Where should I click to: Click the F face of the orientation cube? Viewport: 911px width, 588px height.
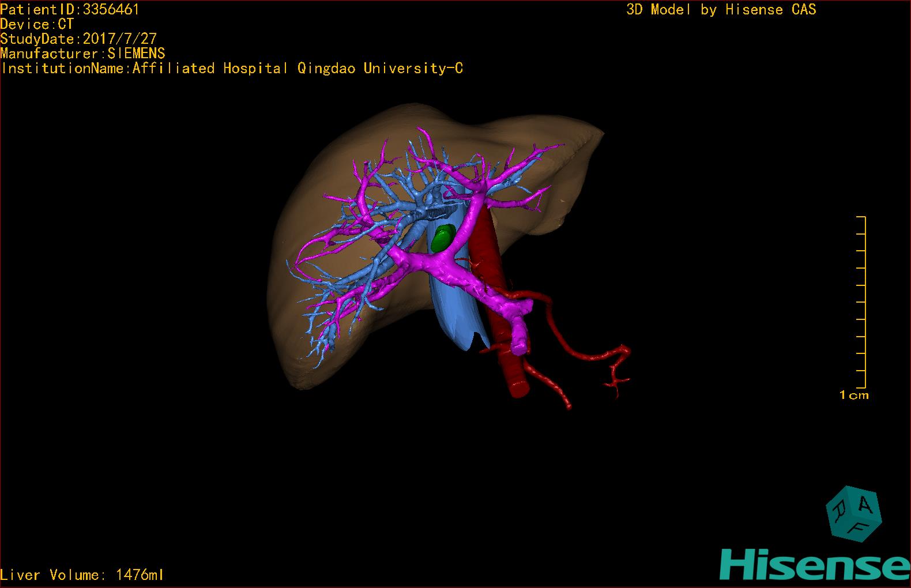tap(858, 529)
